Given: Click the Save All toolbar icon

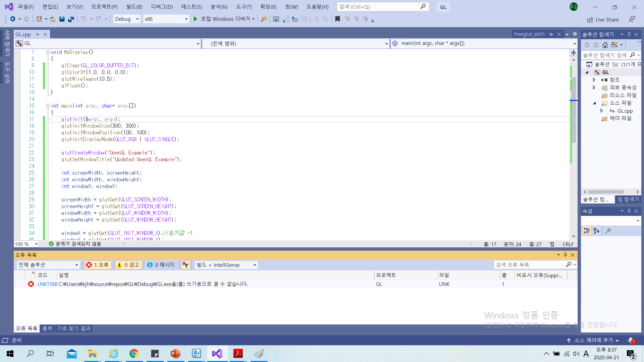Looking at the screenshot, I should [x=71, y=19].
